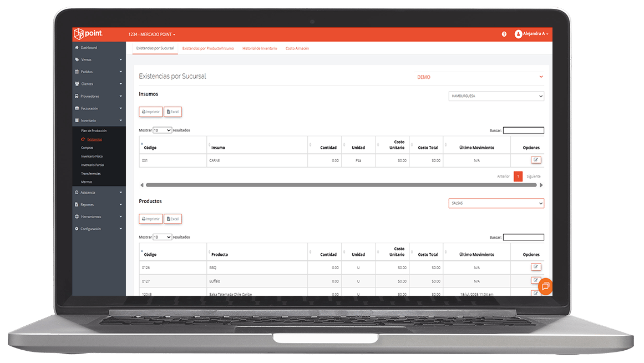Click the Alejandra A user avatar icon
This screenshot has height=363, width=644.
pos(518,34)
